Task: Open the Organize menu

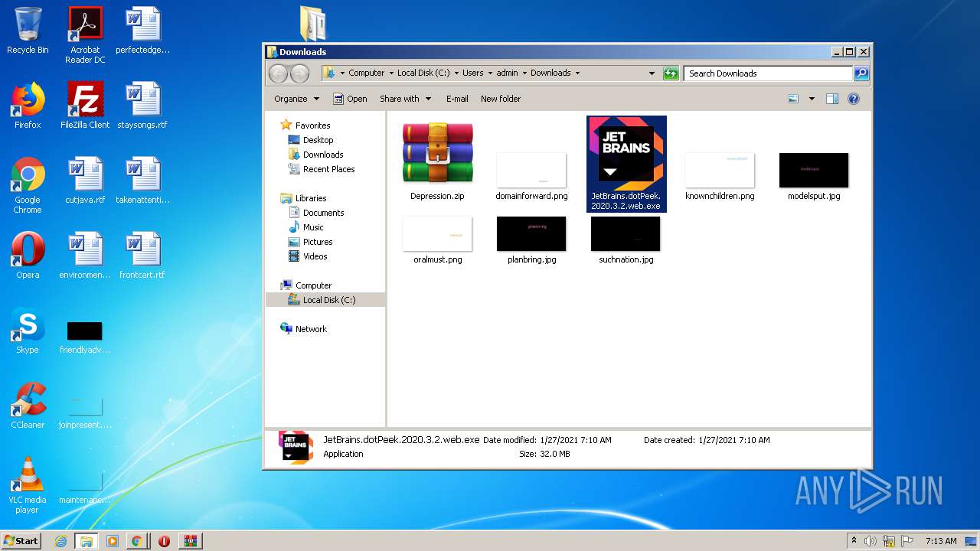Action: [296, 99]
